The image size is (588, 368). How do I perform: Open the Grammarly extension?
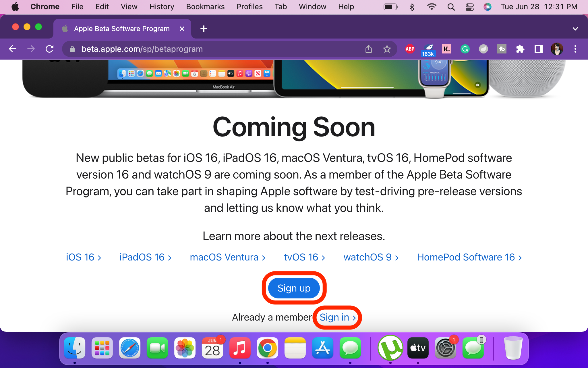465,49
